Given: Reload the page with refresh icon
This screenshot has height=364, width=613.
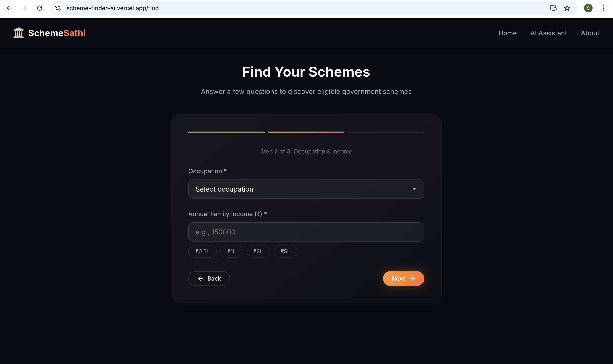Looking at the screenshot, I should (39, 8).
